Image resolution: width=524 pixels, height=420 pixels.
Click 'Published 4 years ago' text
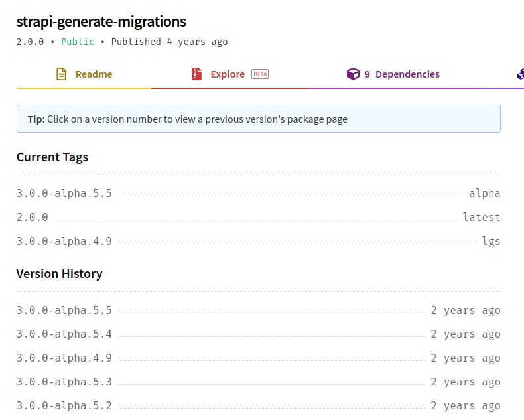[x=169, y=42]
